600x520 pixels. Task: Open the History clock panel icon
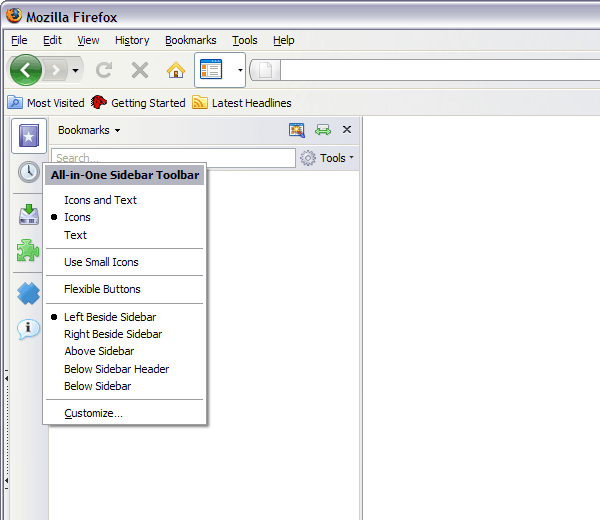(29, 172)
